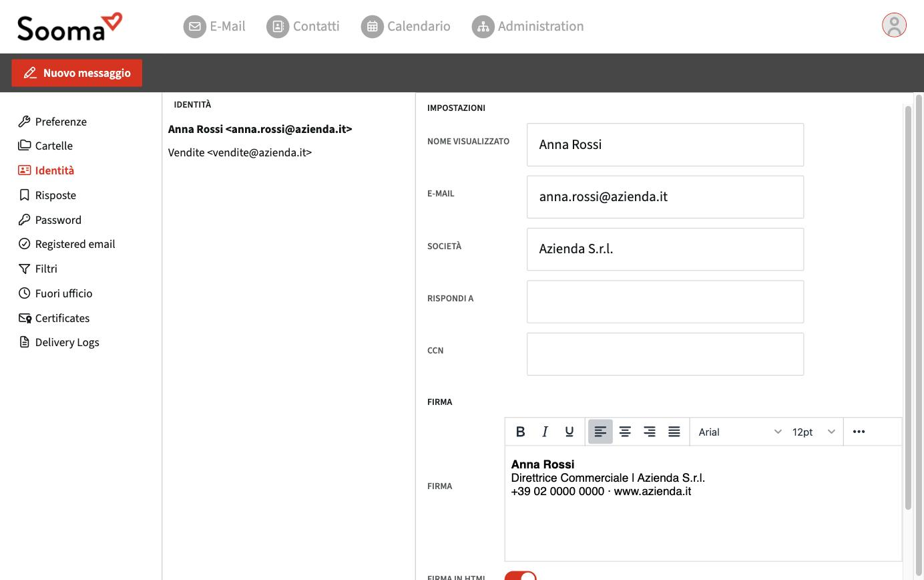
Task: Click the Preferenze wrench icon
Action: 25,122
